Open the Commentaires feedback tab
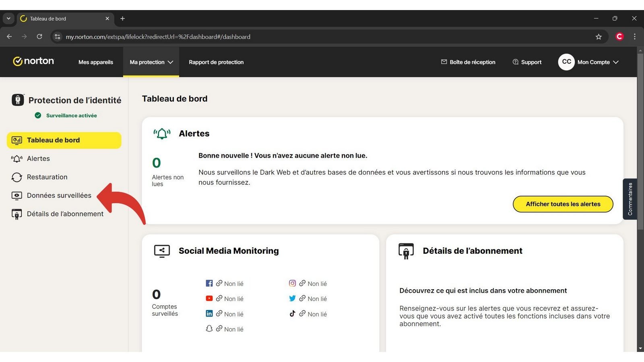 pyautogui.click(x=630, y=199)
